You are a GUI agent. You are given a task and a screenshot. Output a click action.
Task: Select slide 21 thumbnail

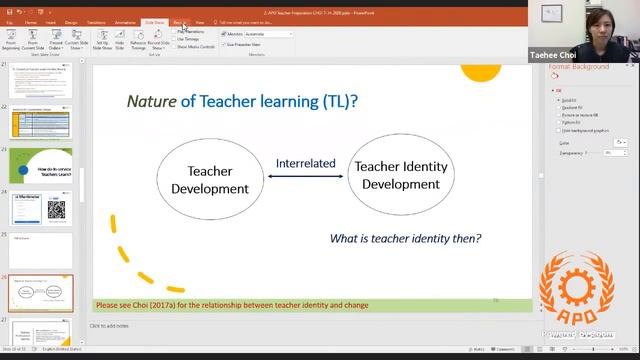point(40,80)
